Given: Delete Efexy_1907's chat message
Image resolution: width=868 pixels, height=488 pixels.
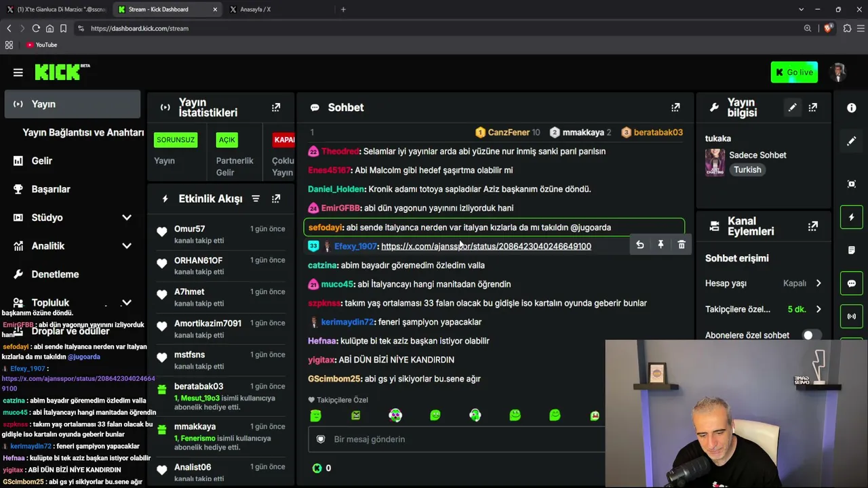Looking at the screenshot, I should coord(682,245).
